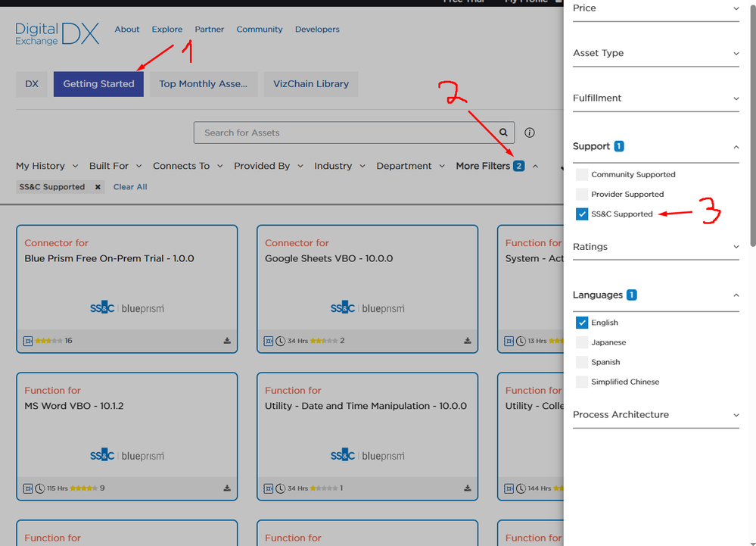This screenshot has width=756, height=546.
Task: Click star rating on Blue Prism Free On-Prem Trial card
Action: coord(48,341)
